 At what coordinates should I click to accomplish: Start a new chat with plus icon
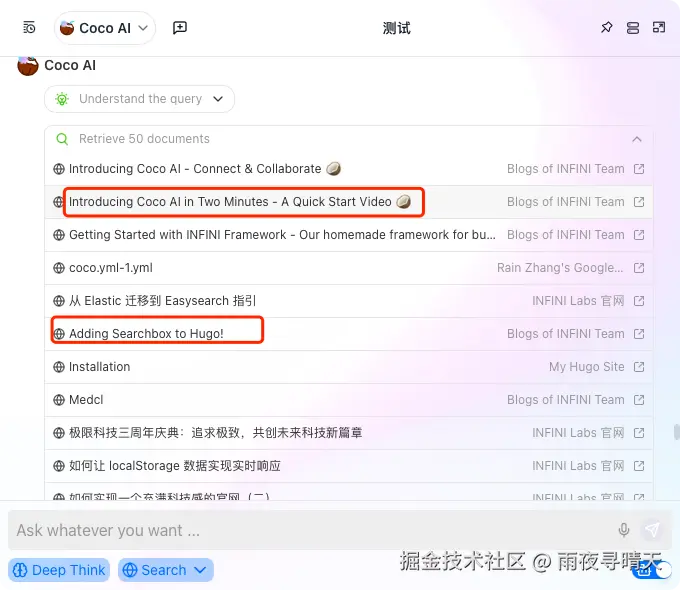pyautogui.click(x=180, y=28)
